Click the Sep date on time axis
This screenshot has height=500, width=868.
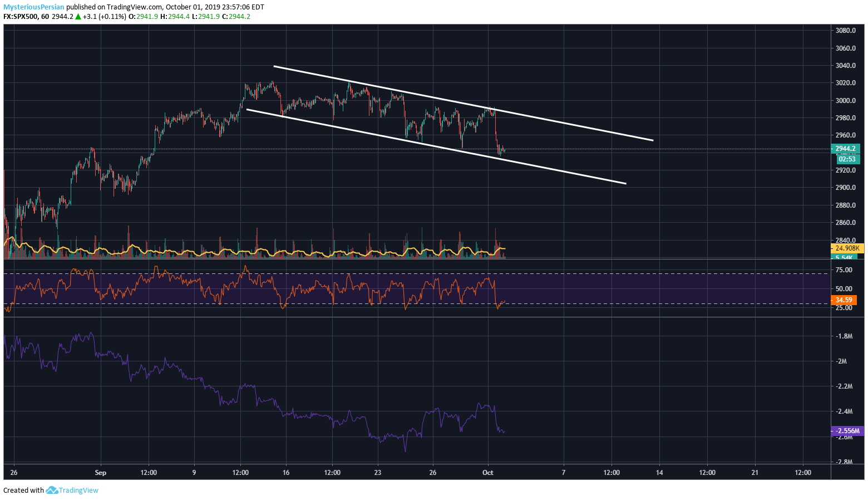click(x=100, y=473)
